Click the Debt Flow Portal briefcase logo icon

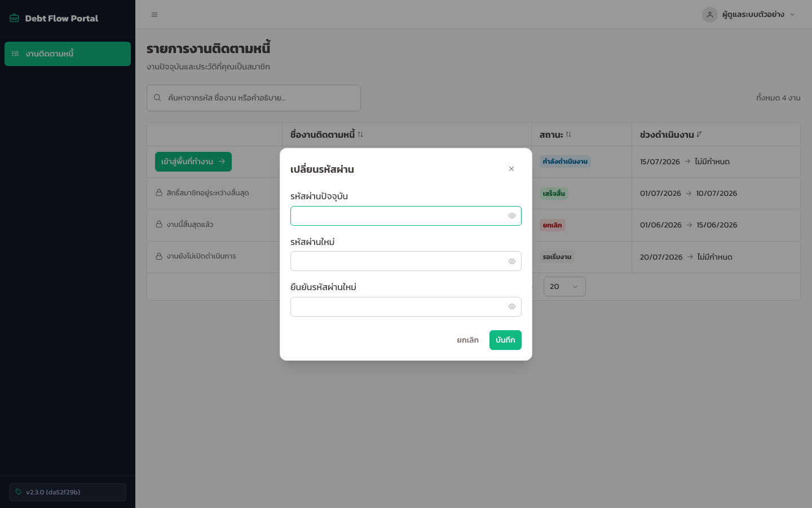pyautogui.click(x=14, y=18)
